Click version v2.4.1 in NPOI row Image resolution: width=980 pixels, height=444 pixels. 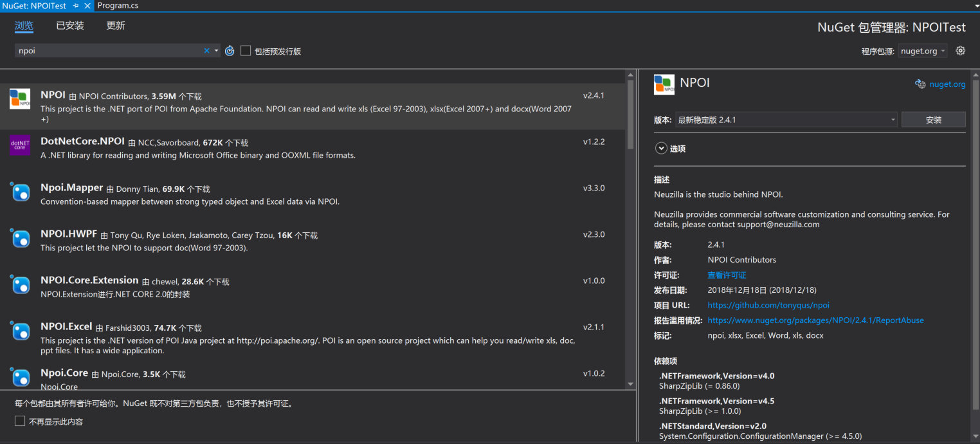click(594, 95)
